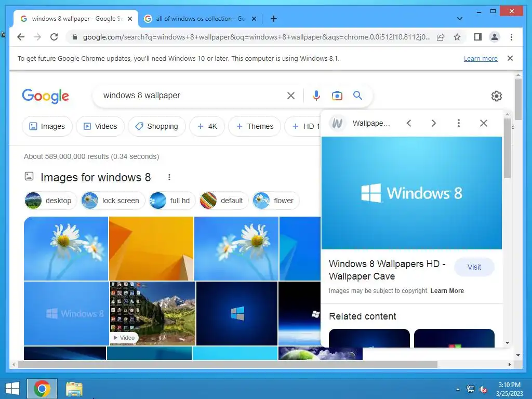Click the large Windows 8 preview image
532x399 pixels.
(x=411, y=193)
